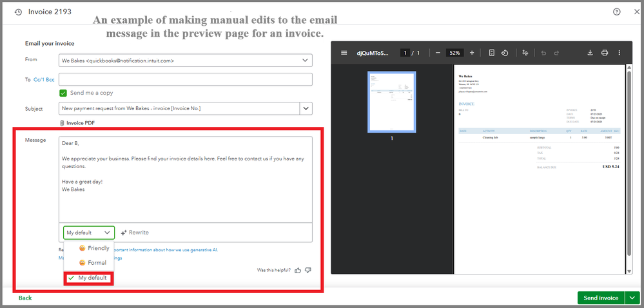
Task: Click the Invoice PDF paperclip attachment
Action: coord(77,123)
